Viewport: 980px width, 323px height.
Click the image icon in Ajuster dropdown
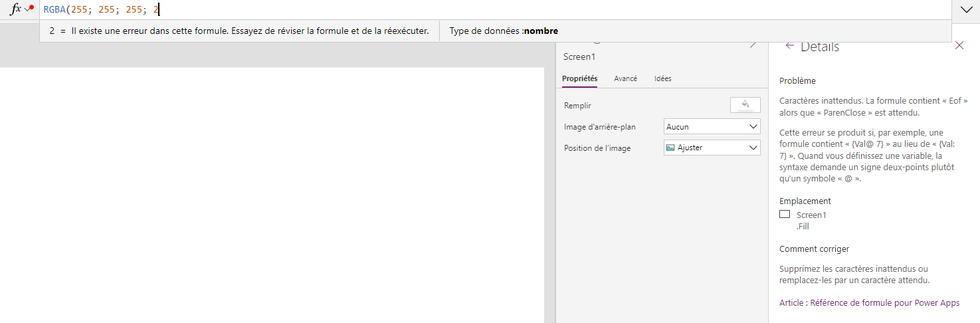click(x=670, y=148)
